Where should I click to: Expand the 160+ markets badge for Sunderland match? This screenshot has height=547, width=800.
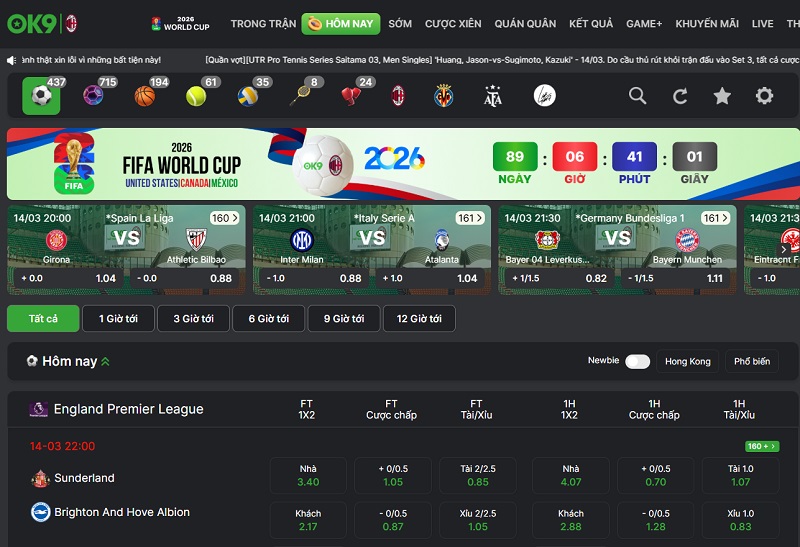pos(762,446)
